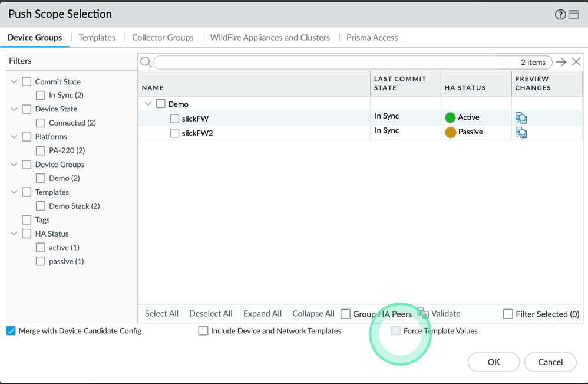Collapse the Commit State filter section
Screen dimensions: 588x384
pos(14,81)
